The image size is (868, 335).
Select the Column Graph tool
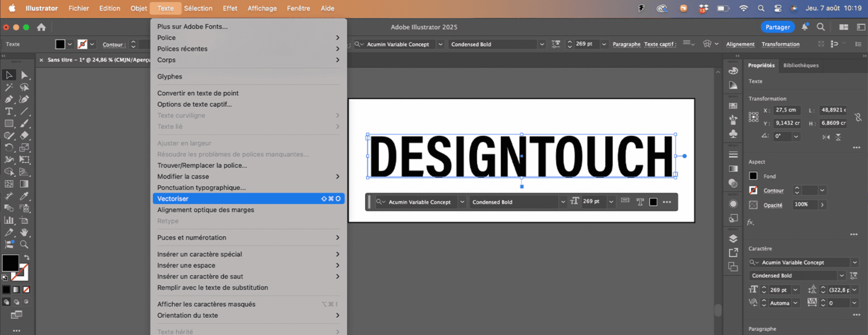pyautogui.click(x=9, y=220)
